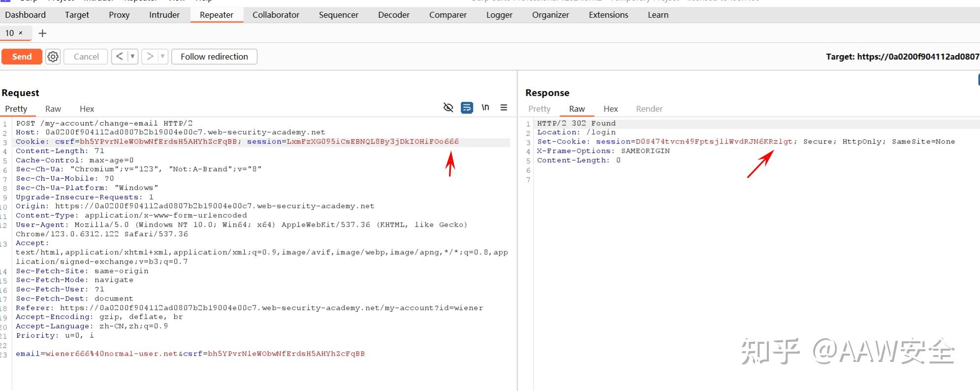Toggle hidden characters eye icon in Request
980x391 pixels.
(448, 107)
